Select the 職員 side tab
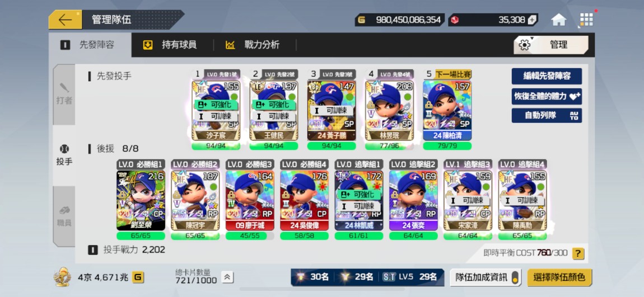The image size is (644, 297). [x=64, y=216]
